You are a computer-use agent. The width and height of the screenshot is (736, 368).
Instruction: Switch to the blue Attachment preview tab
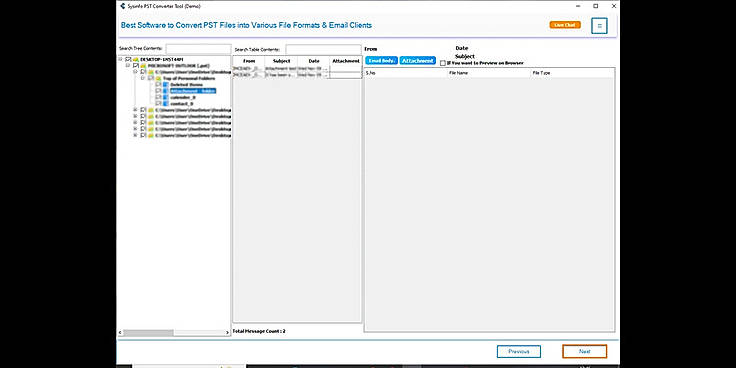[418, 61]
